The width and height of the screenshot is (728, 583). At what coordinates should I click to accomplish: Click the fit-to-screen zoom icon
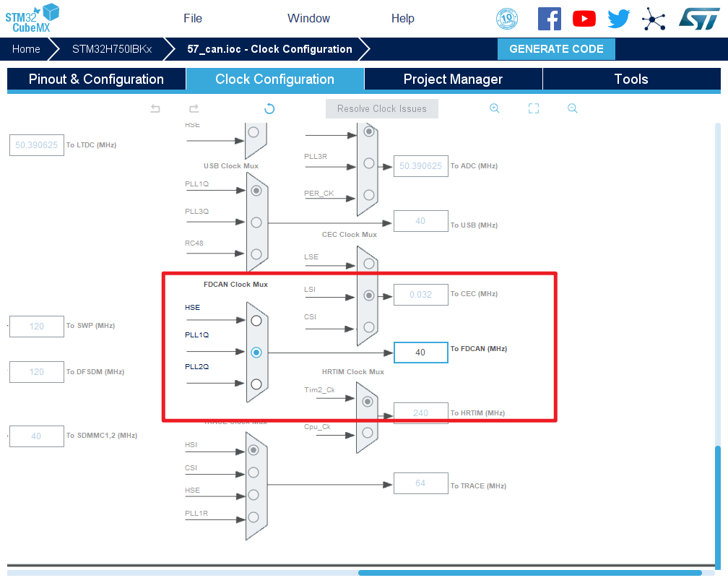point(534,108)
